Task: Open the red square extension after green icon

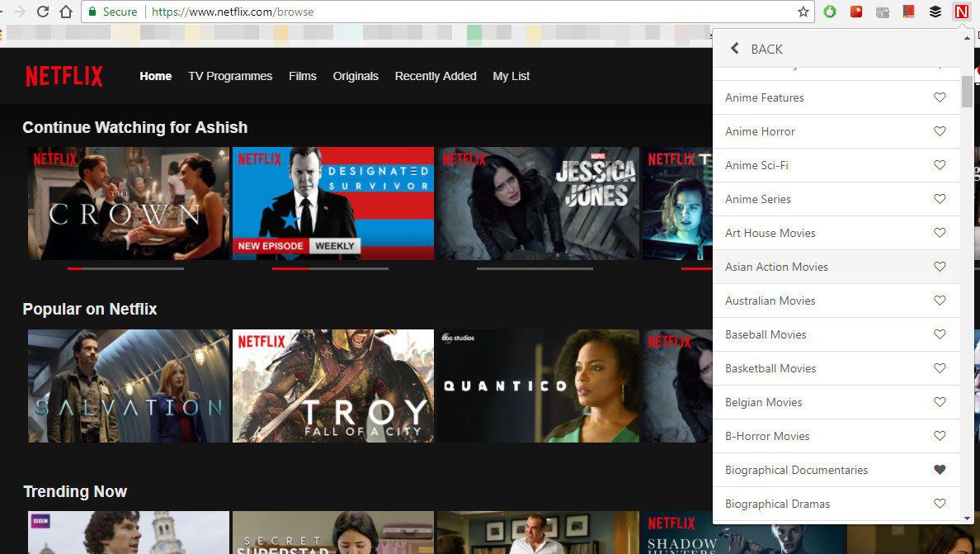Action: 855,12
